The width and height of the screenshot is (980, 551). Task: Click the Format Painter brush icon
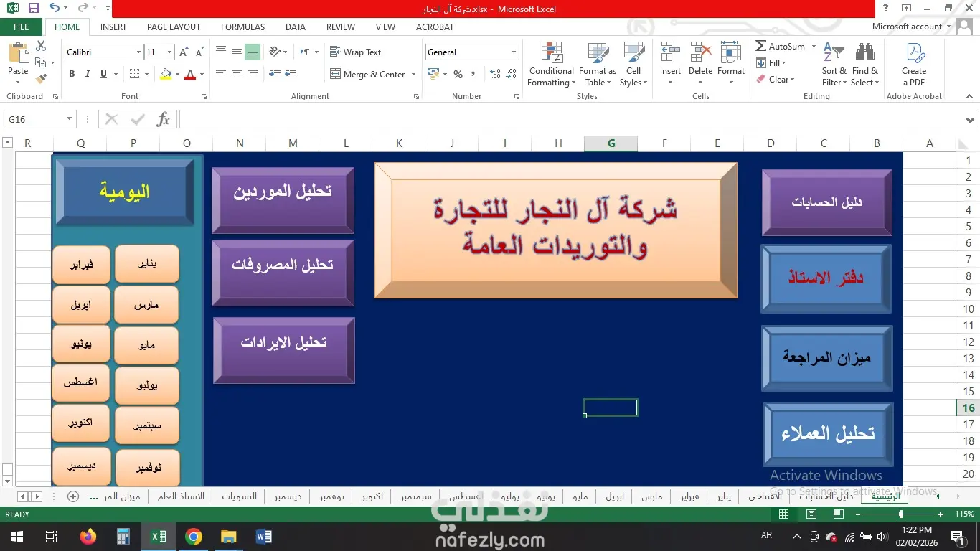click(x=41, y=78)
